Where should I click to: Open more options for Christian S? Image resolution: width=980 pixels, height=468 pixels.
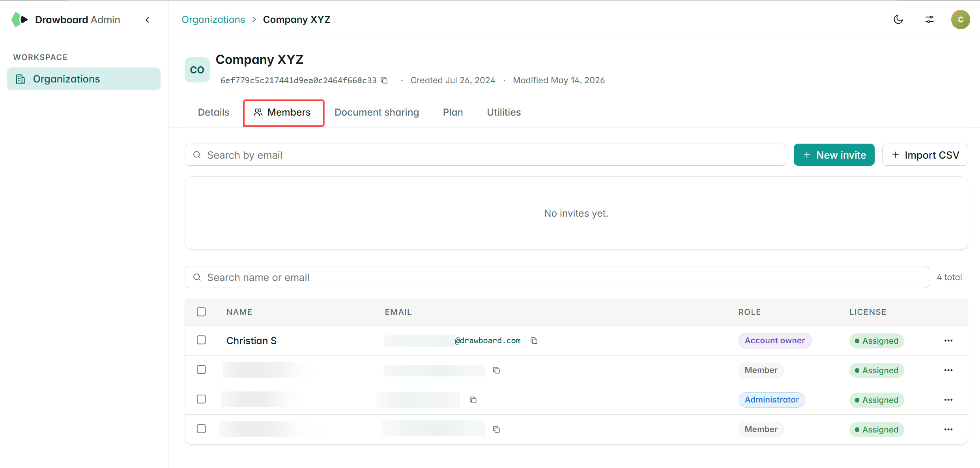[x=948, y=341]
